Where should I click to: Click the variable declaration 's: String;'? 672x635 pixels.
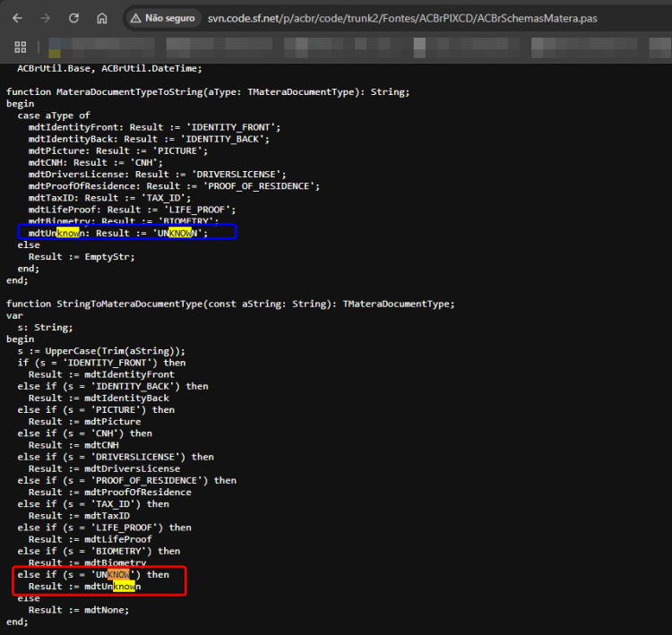(45, 328)
